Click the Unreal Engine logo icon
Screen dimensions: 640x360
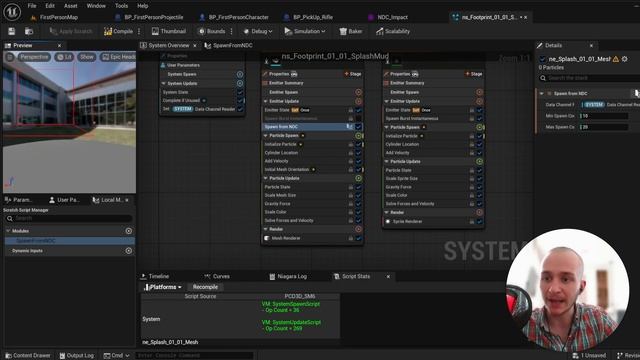pyautogui.click(x=12, y=11)
